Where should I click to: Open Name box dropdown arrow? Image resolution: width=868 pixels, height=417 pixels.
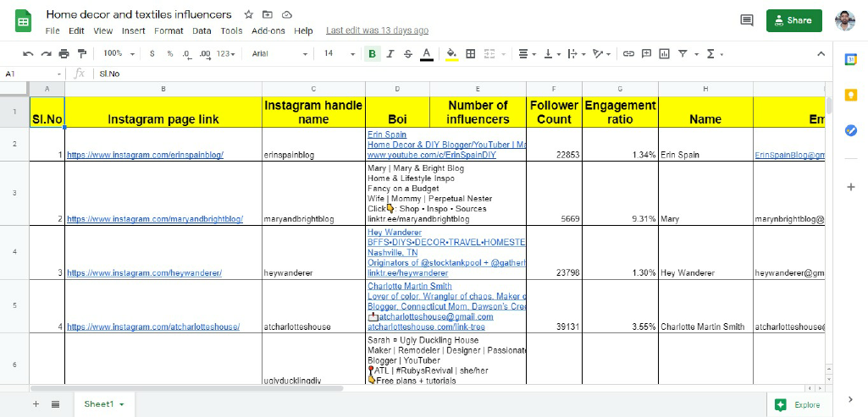click(59, 74)
